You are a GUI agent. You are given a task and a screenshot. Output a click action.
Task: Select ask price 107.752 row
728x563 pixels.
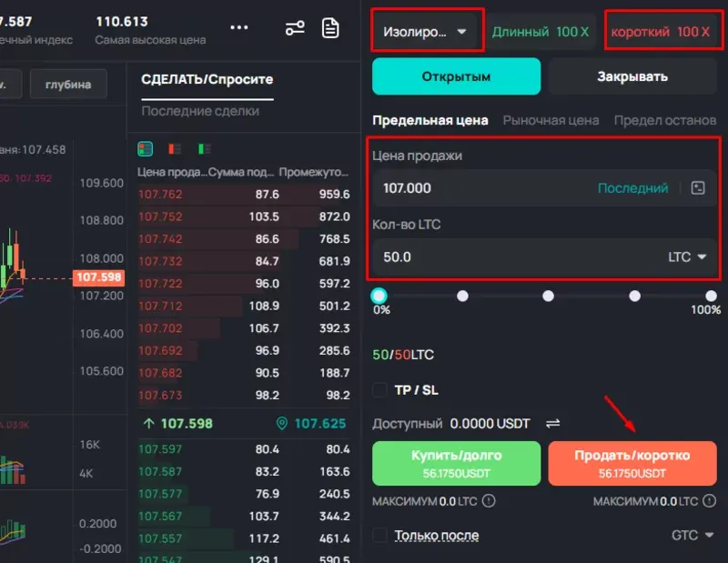[x=244, y=216]
